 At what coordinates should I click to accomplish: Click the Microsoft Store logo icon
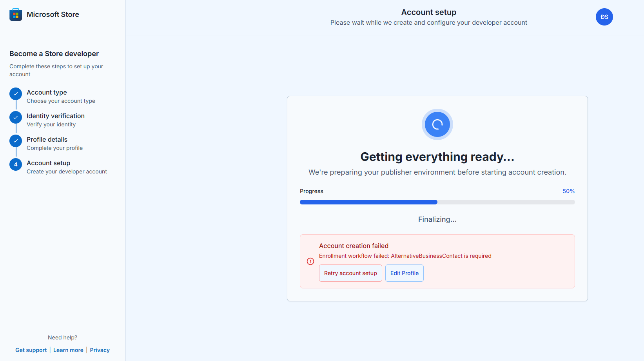click(16, 15)
